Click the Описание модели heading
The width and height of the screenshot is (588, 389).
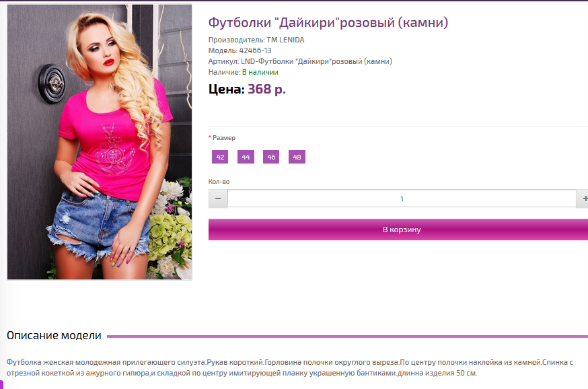tap(54, 335)
